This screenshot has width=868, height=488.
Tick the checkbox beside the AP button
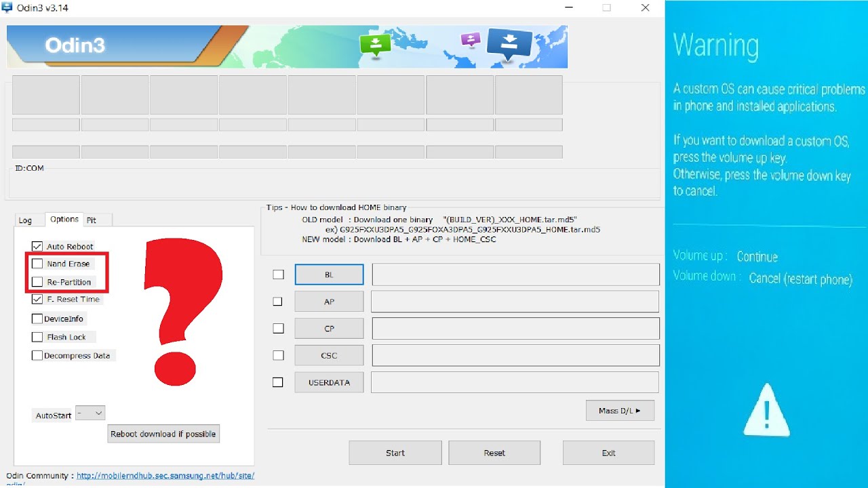278,302
